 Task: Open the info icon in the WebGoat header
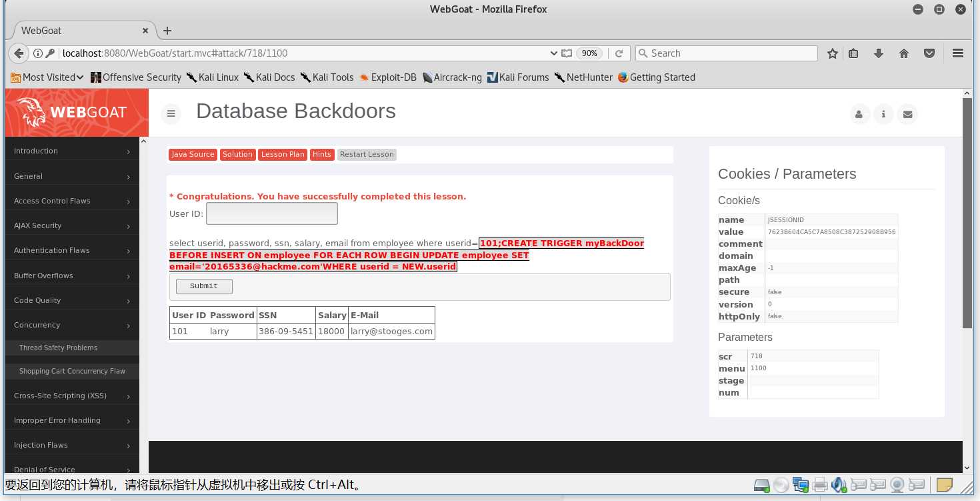[883, 114]
